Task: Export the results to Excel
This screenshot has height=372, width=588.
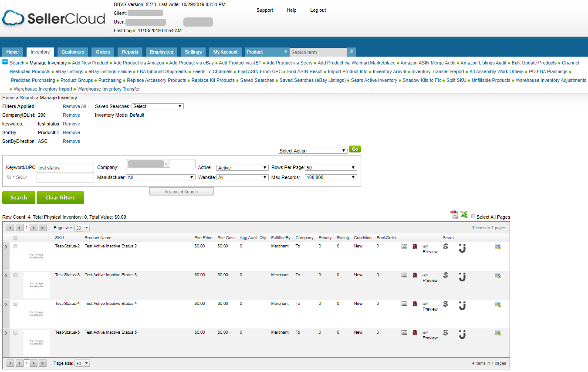Action: coord(464,214)
